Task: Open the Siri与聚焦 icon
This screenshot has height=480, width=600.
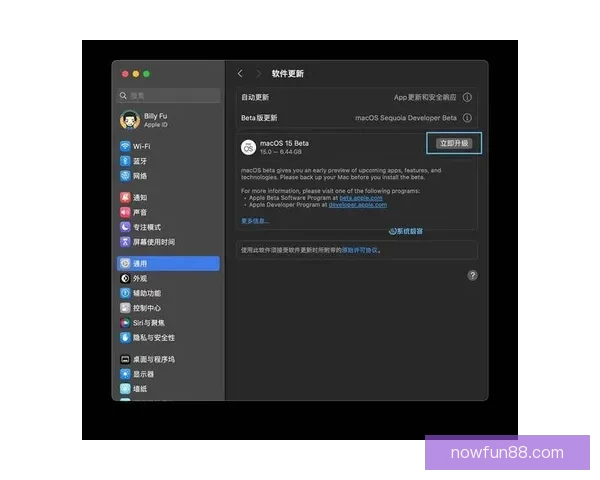Action: [125, 323]
